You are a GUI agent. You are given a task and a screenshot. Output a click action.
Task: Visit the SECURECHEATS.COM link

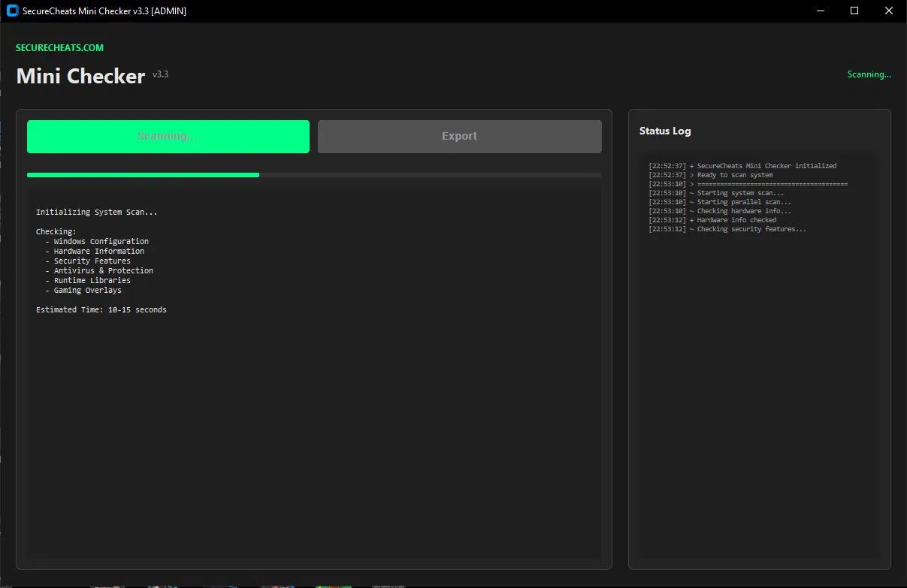pos(59,47)
